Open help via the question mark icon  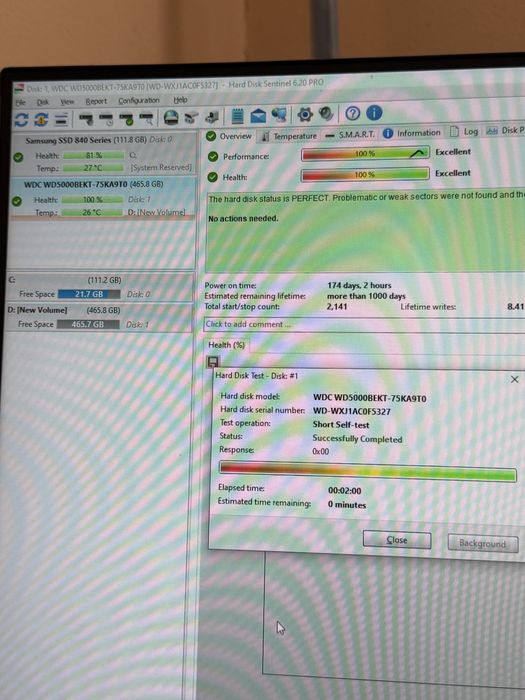(352, 113)
